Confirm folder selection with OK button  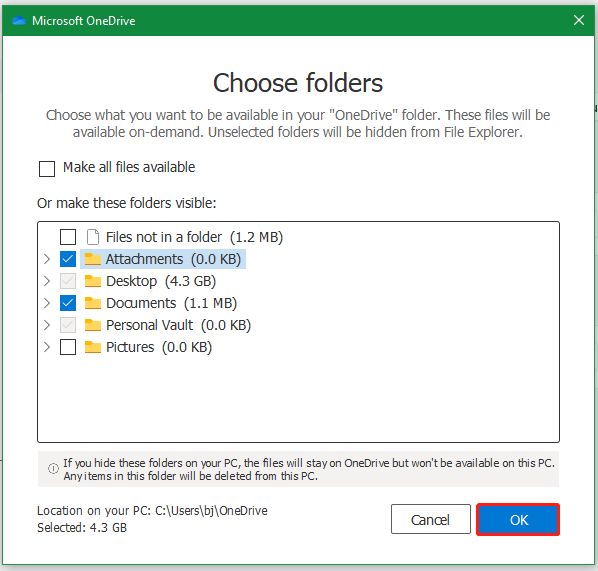(x=518, y=520)
